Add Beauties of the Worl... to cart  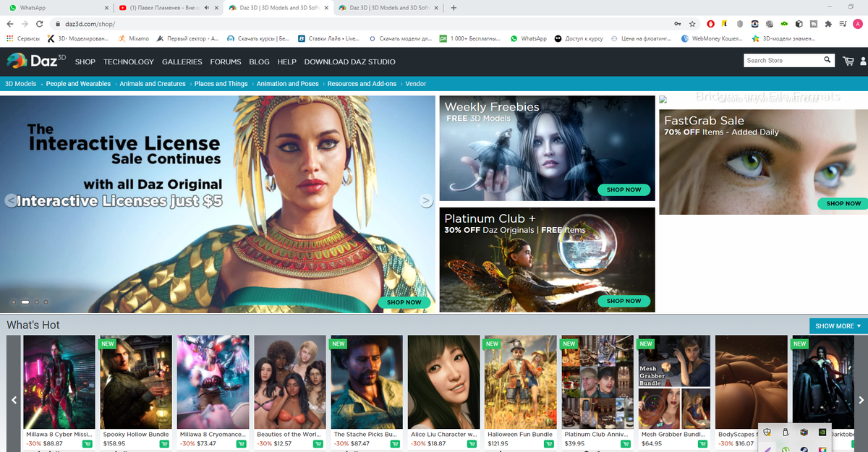pyautogui.click(x=318, y=443)
